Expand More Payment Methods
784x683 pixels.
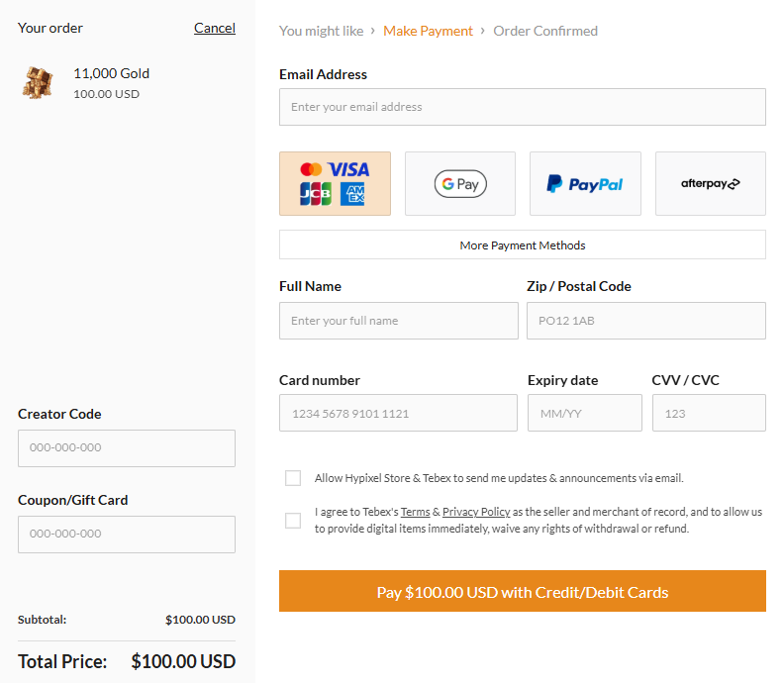(522, 244)
